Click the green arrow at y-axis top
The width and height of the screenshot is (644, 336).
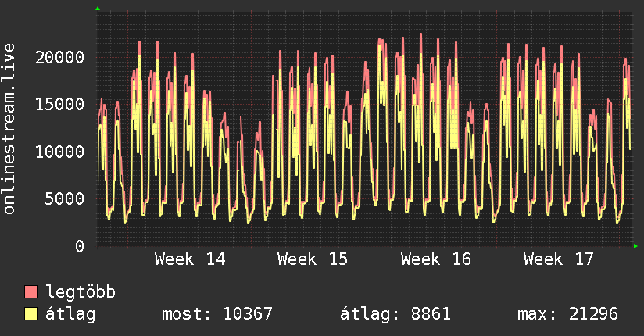coord(98,9)
